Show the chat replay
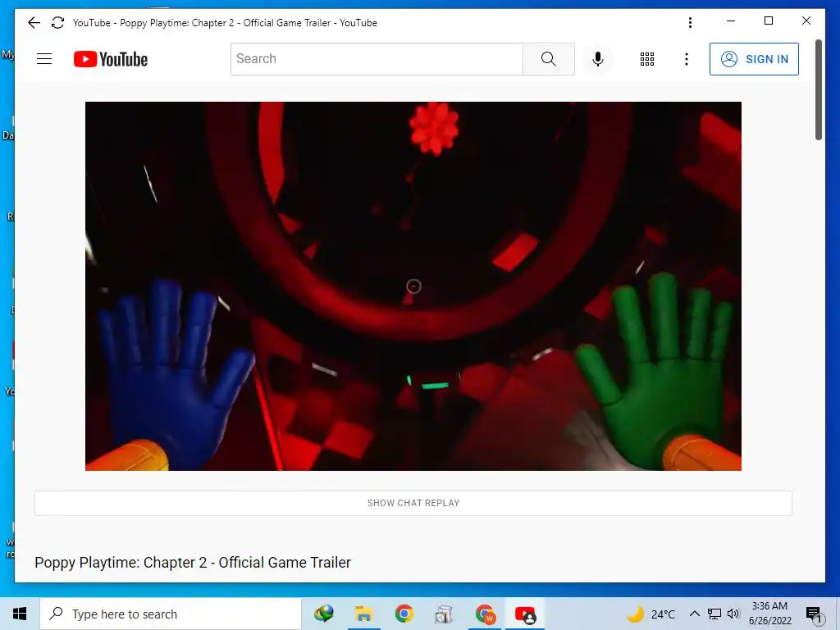 (x=413, y=503)
